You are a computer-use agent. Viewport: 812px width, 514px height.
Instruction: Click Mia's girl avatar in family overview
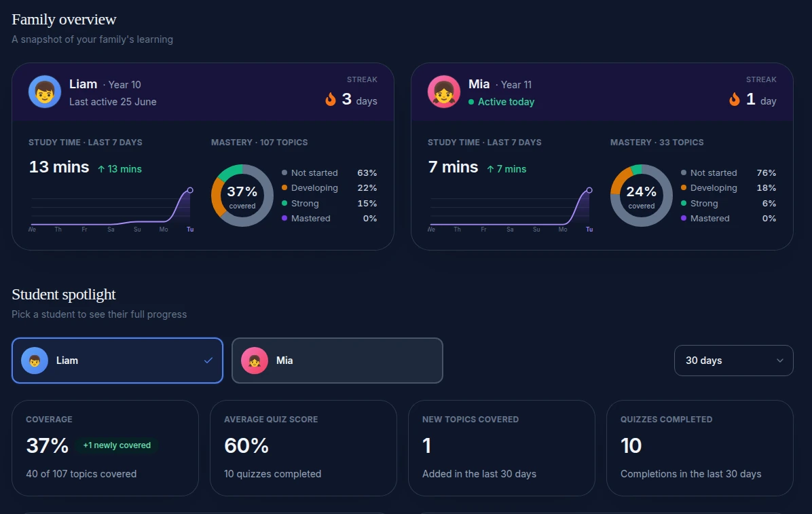tap(444, 92)
